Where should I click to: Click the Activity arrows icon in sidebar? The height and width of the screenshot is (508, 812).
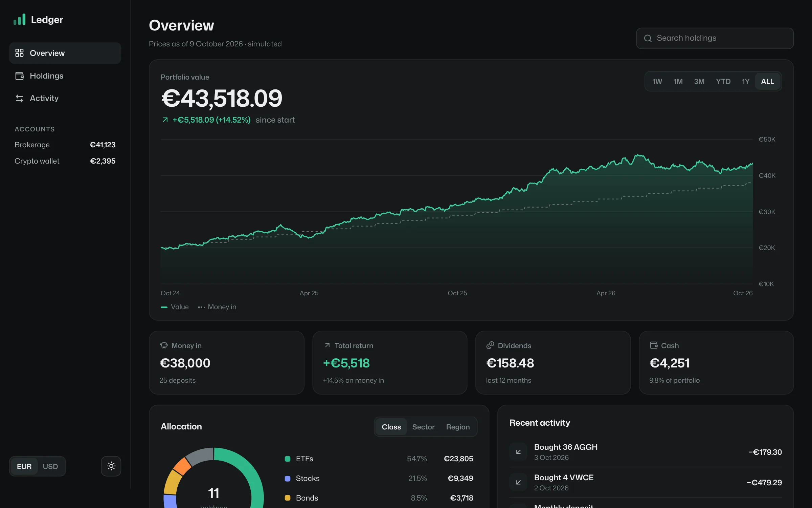tap(19, 98)
